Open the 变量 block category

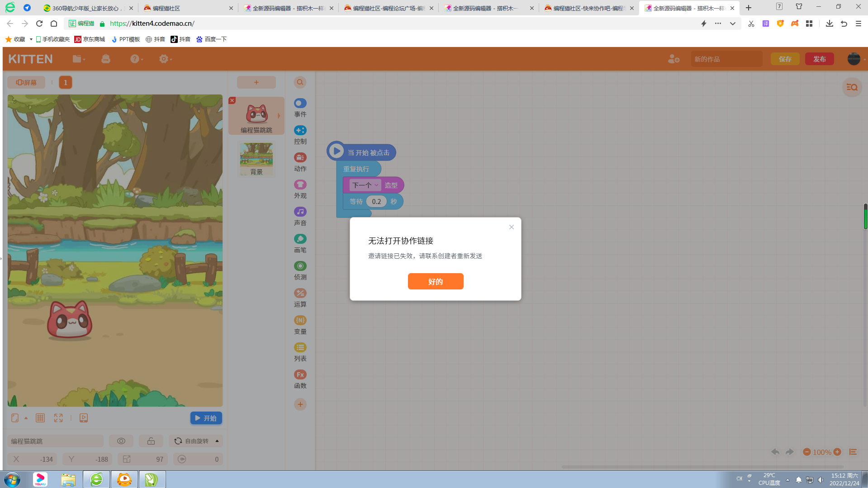[300, 325]
